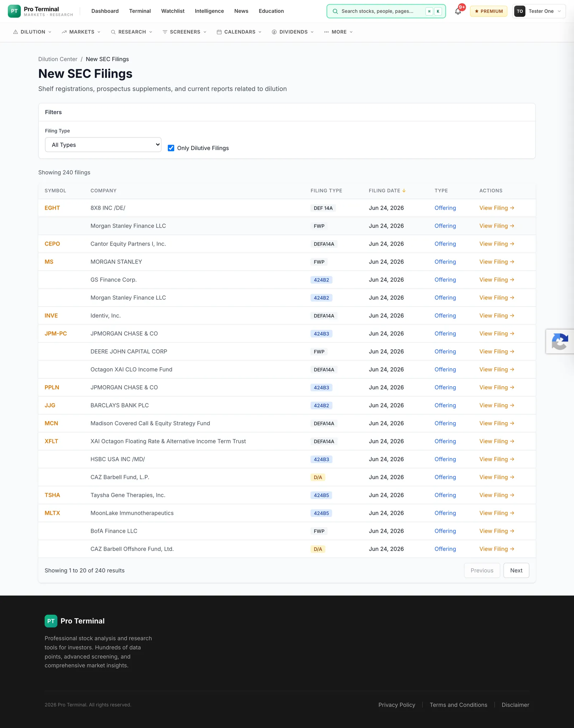Open the Filing Type All Types dropdown
Screen dimensions: 574x728
(x=103, y=145)
